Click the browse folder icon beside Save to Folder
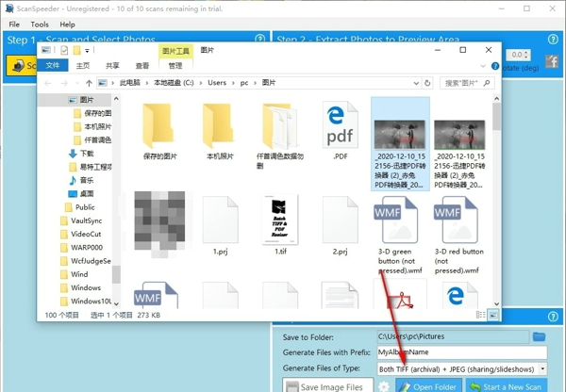566x392 pixels. tap(539, 336)
